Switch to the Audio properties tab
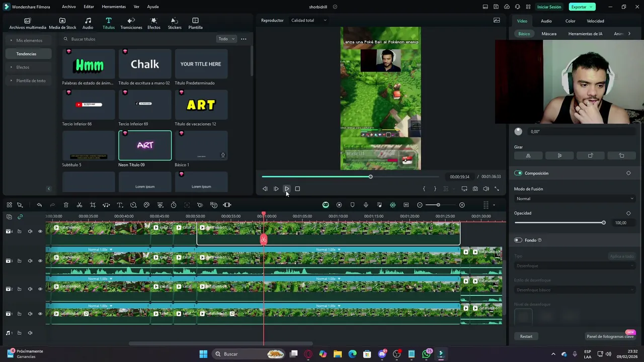 click(546, 21)
